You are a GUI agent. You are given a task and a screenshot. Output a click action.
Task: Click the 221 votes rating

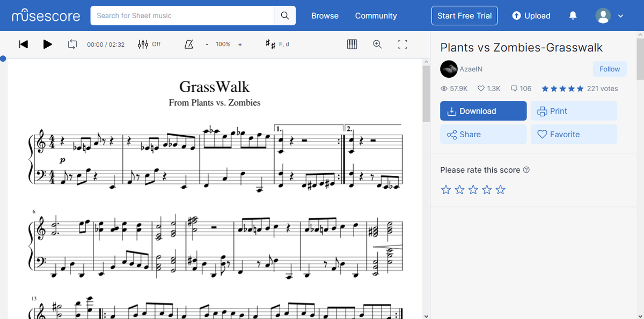tap(602, 88)
